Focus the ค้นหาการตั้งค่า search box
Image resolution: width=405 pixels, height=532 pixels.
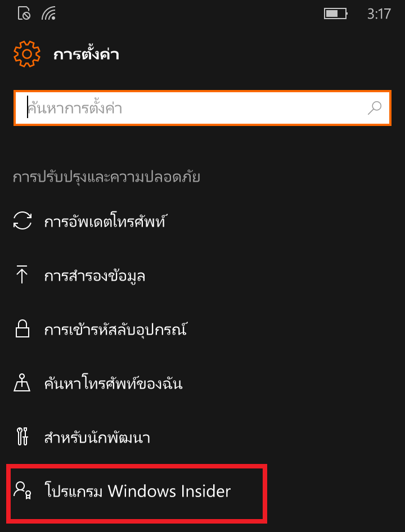[x=202, y=108]
